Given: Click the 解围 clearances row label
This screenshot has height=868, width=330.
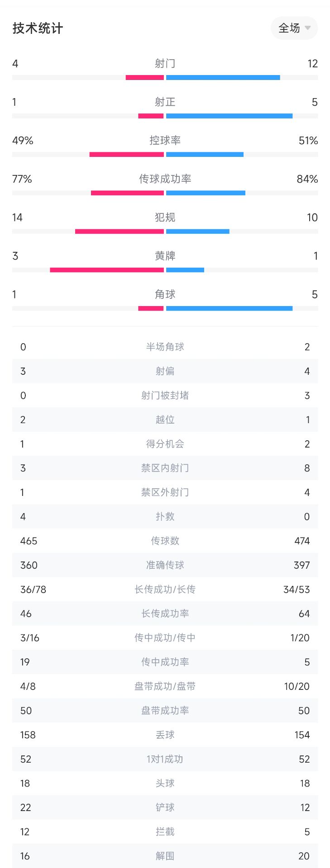Looking at the screenshot, I should [165, 856].
